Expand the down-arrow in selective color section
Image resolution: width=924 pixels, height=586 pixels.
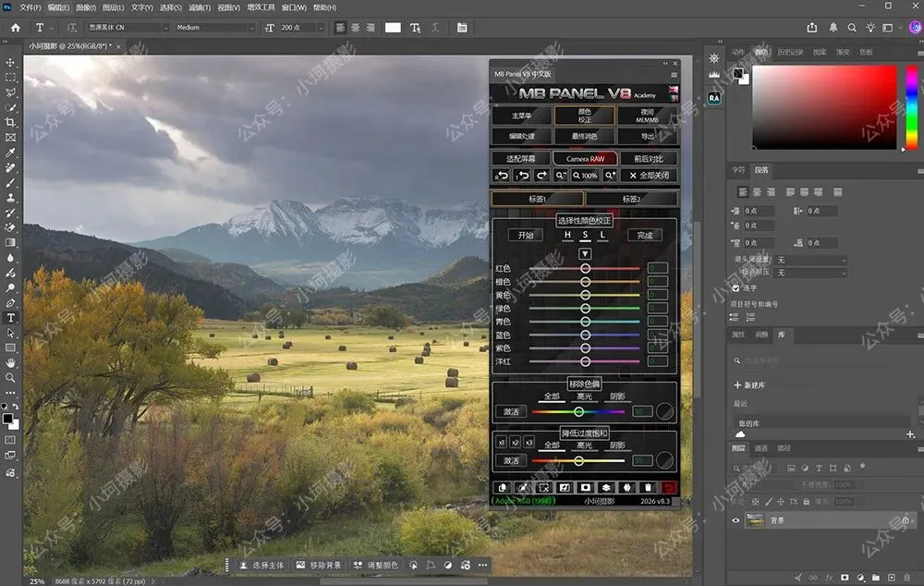pyautogui.click(x=585, y=253)
